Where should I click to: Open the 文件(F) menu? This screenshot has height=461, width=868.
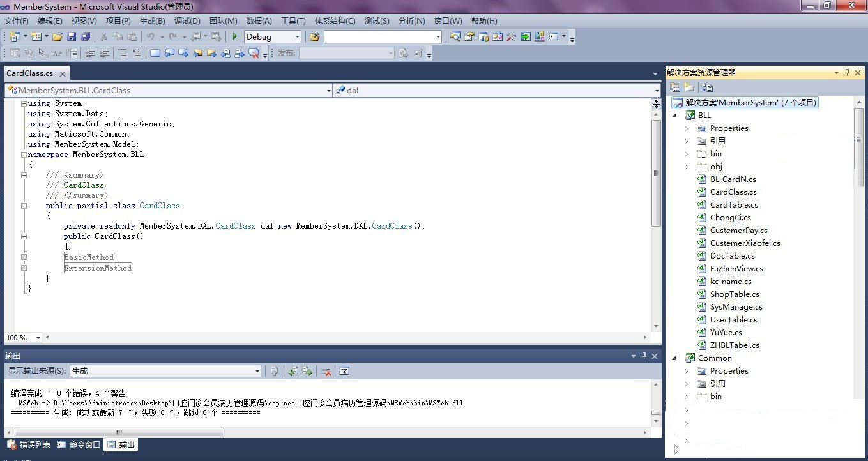pyautogui.click(x=17, y=21)
